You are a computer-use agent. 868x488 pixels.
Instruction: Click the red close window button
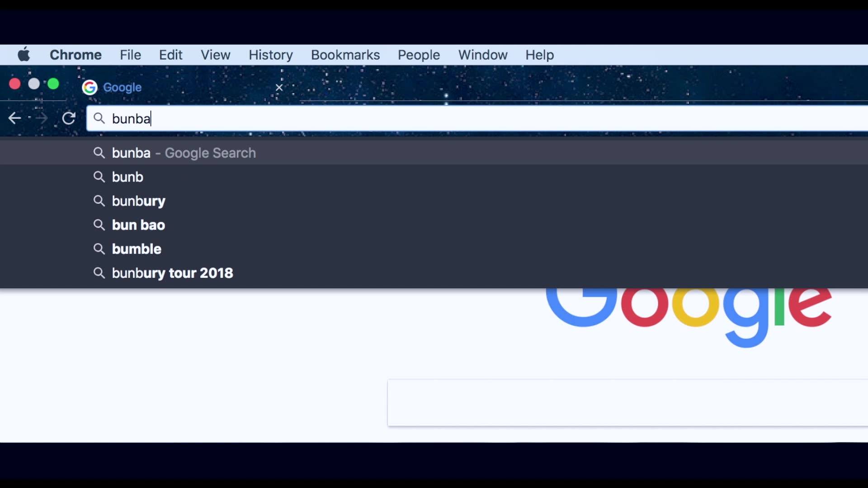(x=15, y=84)
